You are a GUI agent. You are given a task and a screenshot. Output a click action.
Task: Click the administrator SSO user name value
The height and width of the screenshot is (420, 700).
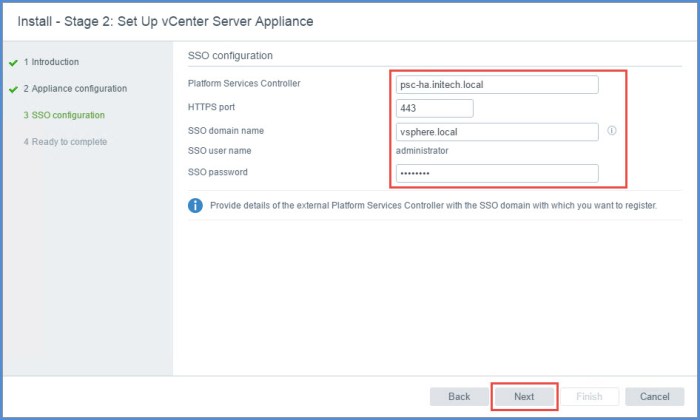pos(422,151)
